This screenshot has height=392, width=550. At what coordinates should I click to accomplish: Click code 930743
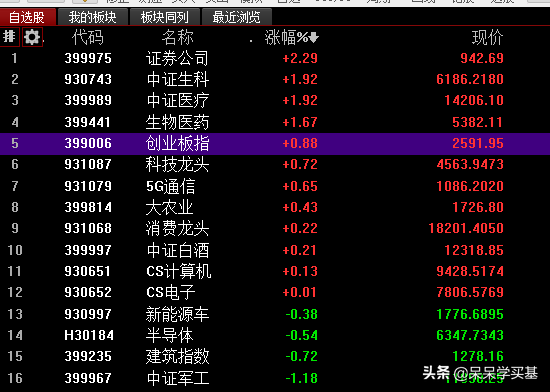(88, 79)
